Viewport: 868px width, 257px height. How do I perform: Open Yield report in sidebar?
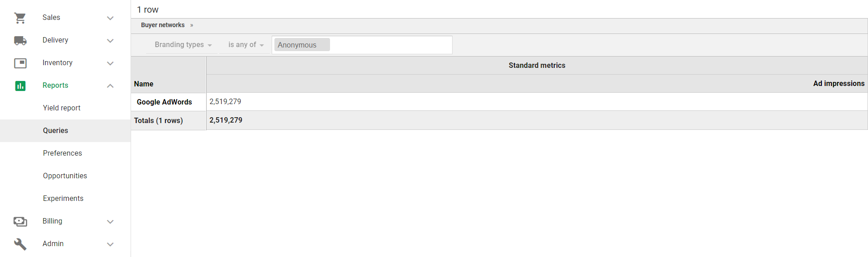click(61, 108)
